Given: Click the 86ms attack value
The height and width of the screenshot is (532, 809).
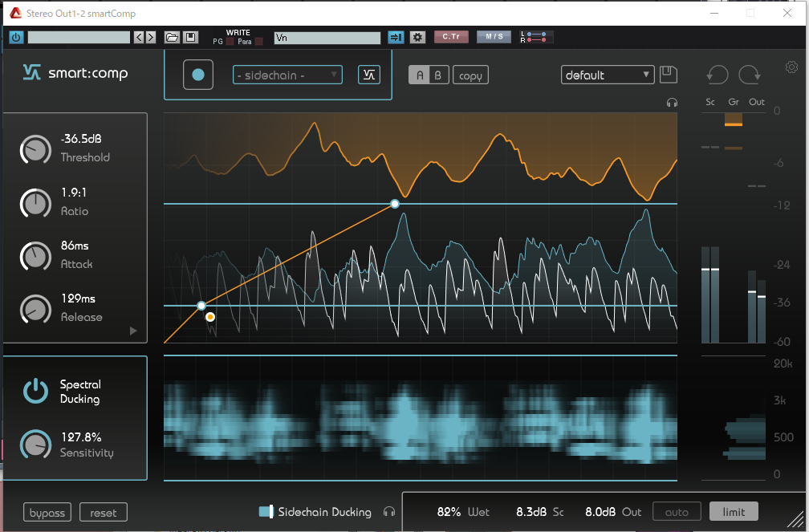Looking at the screenshot, I should (75, 246).
